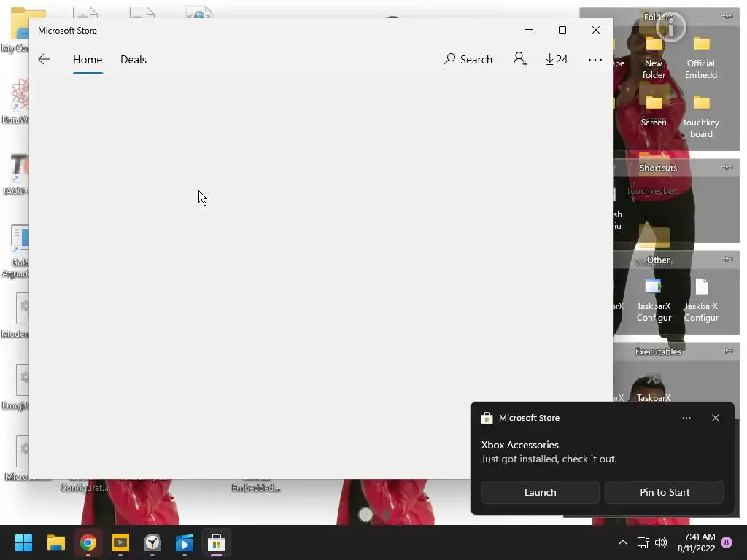Select the TaskbarX Configur application icon
This screenshot has height=560, width=747.
tap(654, 300)
